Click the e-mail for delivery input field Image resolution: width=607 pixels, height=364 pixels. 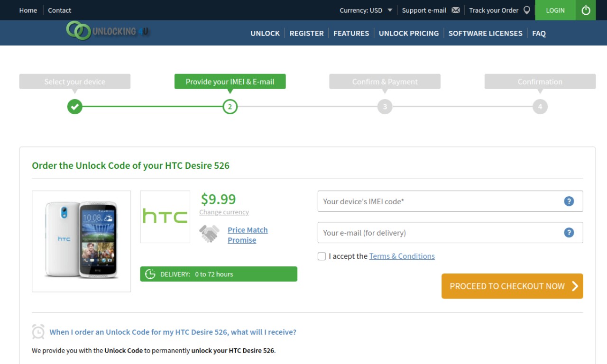(x=450, y=233)
